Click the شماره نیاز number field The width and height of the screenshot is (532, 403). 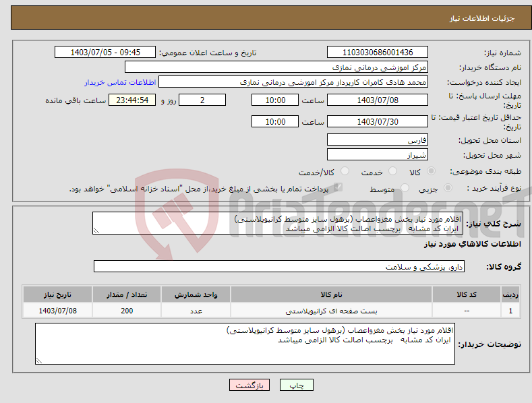click(x=378, y=53)
